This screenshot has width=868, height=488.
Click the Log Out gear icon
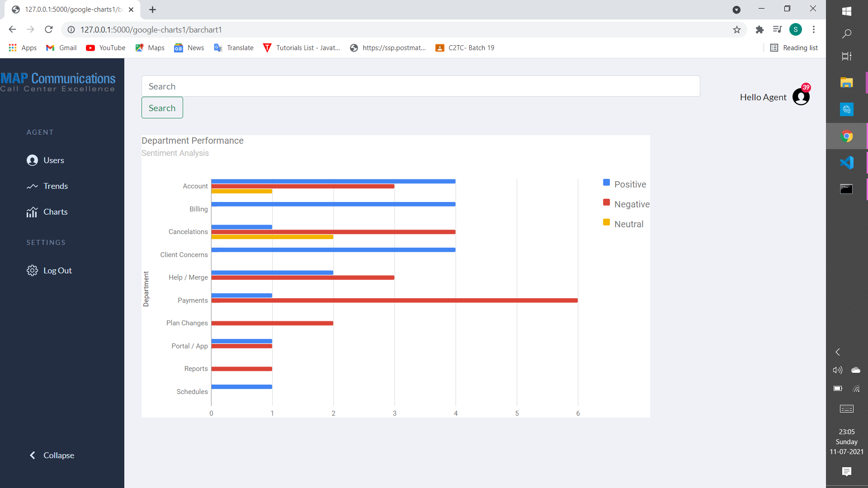point(32,270)
